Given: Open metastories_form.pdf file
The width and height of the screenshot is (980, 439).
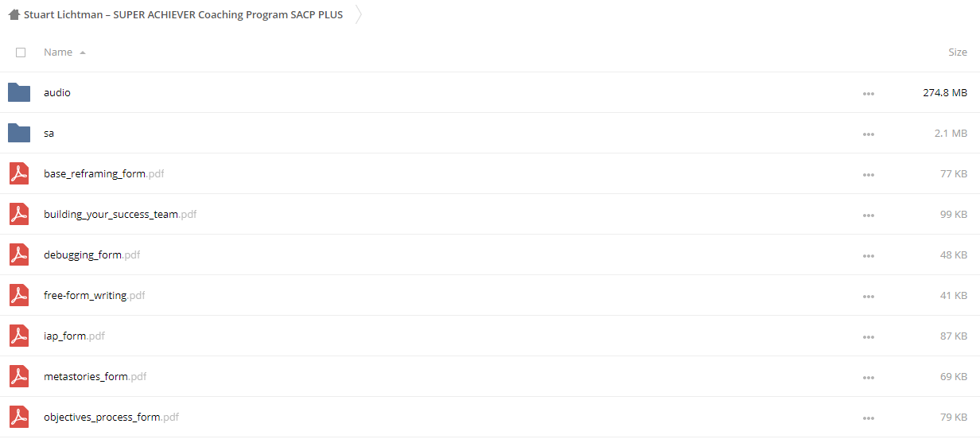Looking at the screenshot, I should pos(95,377).
